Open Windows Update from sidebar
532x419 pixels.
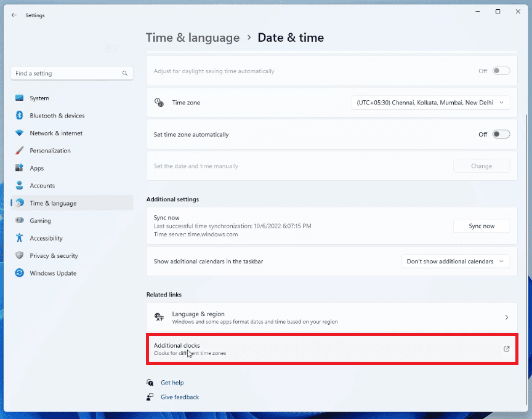click(53, 273)
